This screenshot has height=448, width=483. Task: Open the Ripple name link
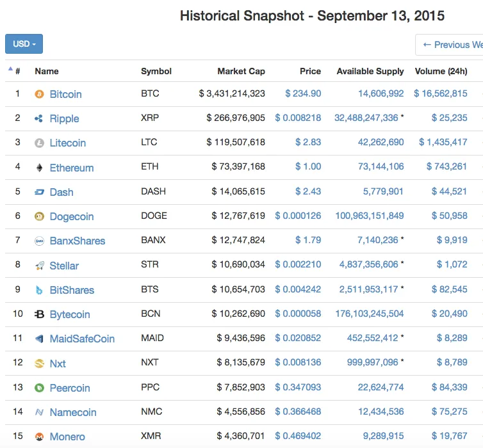click(x=65, y=118)
